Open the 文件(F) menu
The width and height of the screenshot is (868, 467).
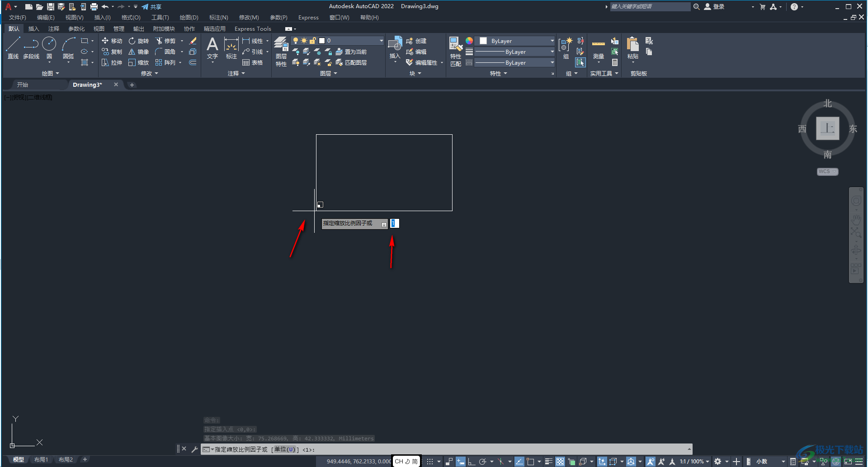pyautogui.click(x=18, y=18)
